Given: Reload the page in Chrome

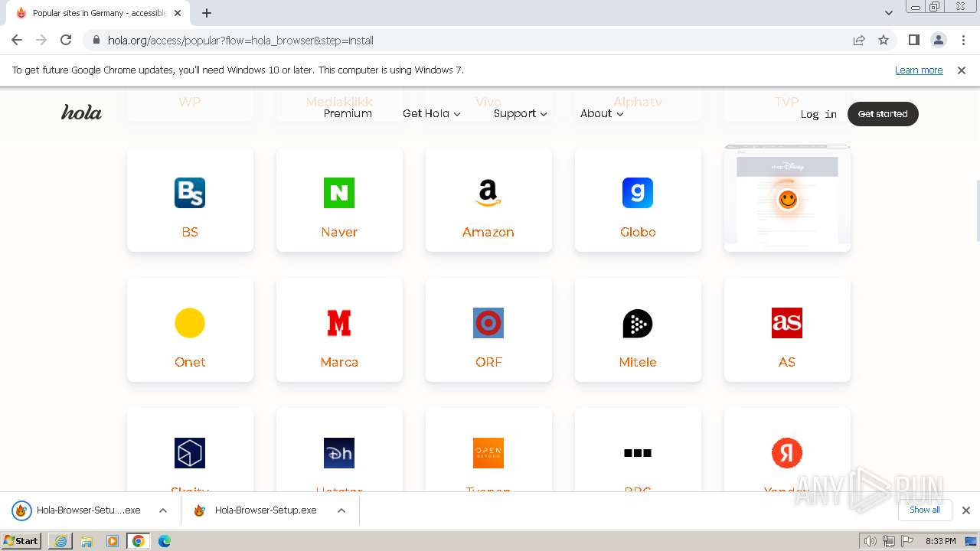Looking at the screenshot, I should tap(66, 40).
